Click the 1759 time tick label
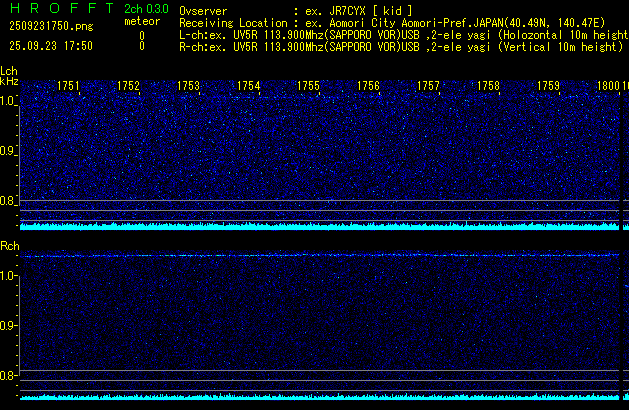 [548, 87]
